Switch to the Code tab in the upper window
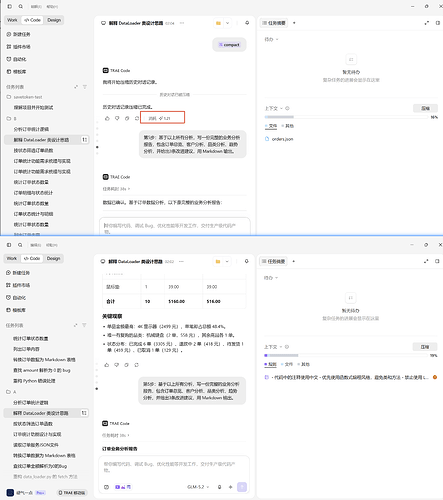 [32, 20]
